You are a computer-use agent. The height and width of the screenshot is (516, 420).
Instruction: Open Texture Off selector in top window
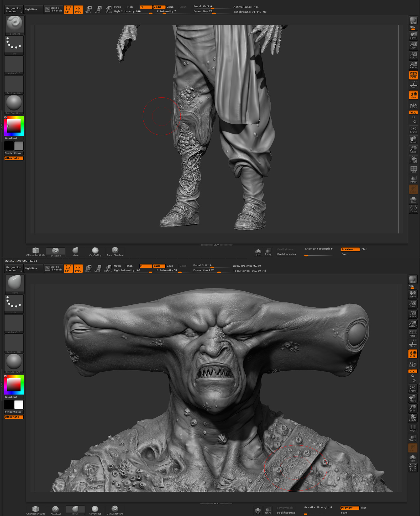click(x=14, y=85)
